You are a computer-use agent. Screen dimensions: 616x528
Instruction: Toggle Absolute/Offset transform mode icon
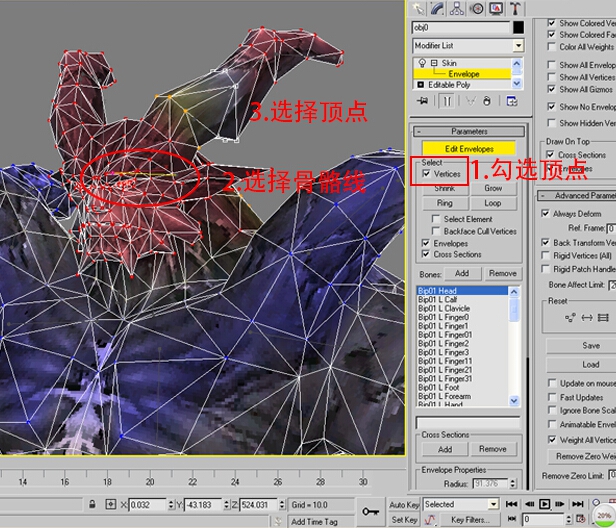coord(111,504)
